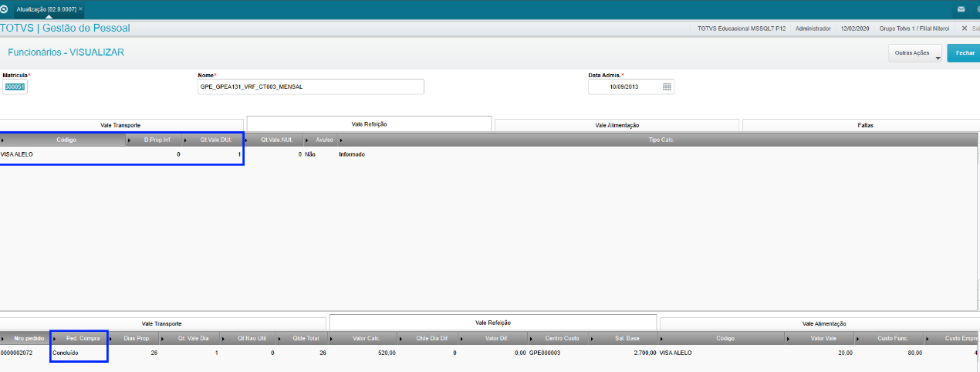This screenshot has width=980, height=372.
Task: Open the mail envelope icon in top bar
Action: click(x=961, y=9)
